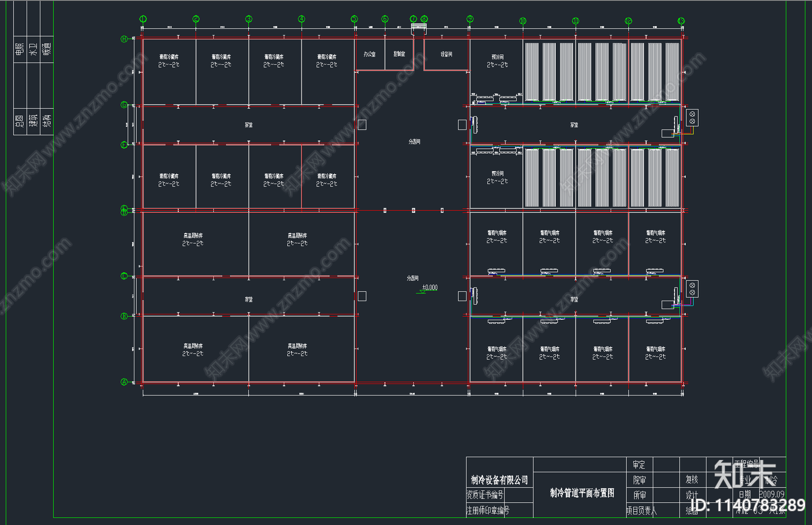Click the 注册师印章编号 title block cell
Screen dimensions: 812x525
coord(488,510)
